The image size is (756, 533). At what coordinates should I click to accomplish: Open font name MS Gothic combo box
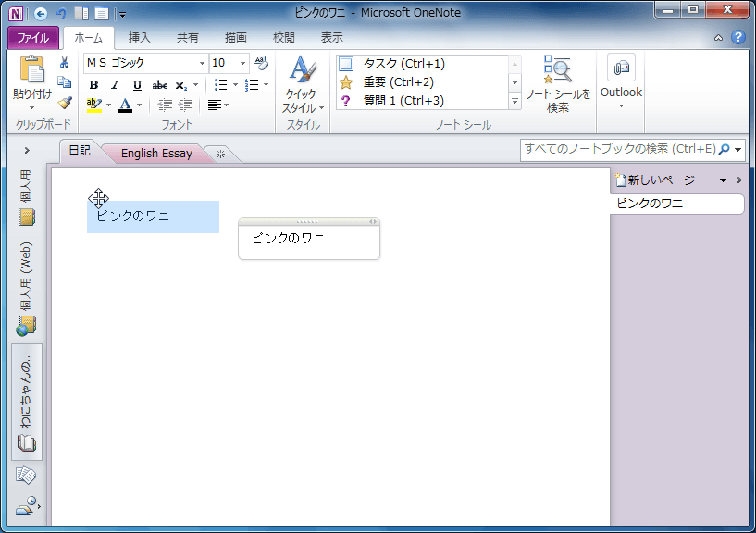145,63
